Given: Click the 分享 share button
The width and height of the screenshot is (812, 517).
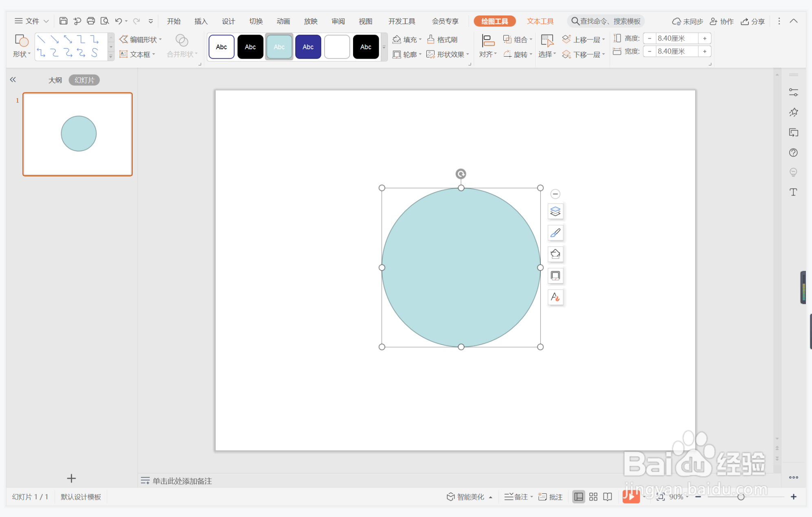Looking at the screenshot, I should (x=753, y=21).
